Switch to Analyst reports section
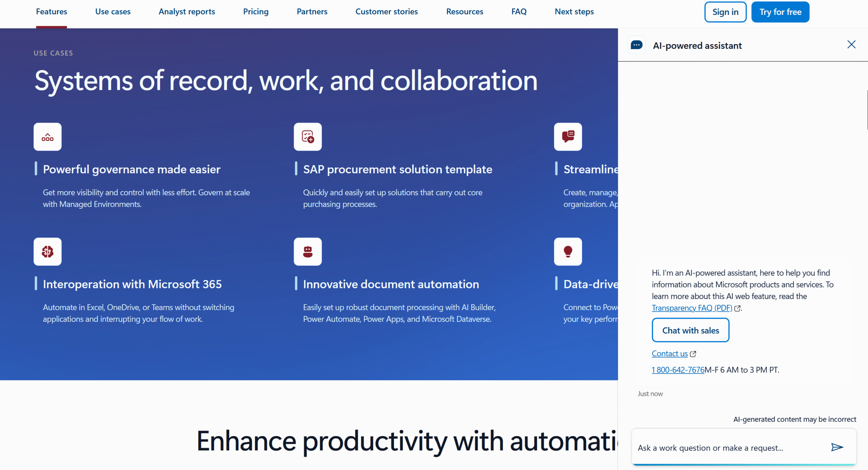Screen dimensions: 868x470 click(187, 12)
